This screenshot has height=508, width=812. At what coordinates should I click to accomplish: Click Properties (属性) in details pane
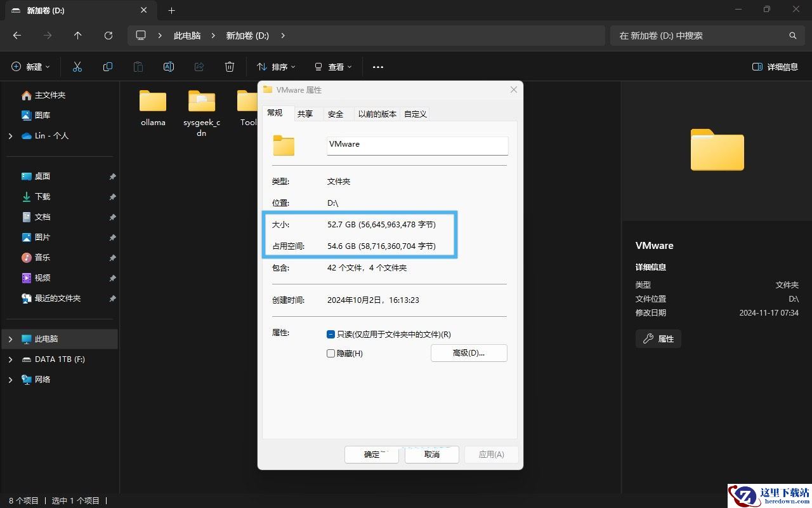pyautogui.click(x=658, y=339)
